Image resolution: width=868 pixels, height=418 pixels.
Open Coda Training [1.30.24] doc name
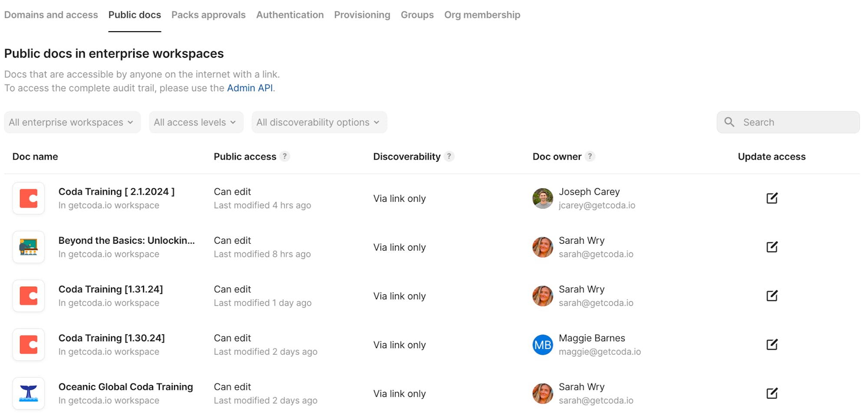coord(112,338)
